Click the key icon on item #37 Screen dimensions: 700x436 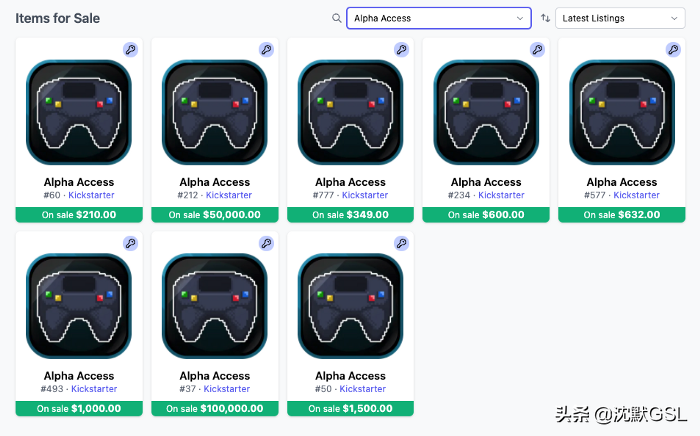click(x=267, y=243)
